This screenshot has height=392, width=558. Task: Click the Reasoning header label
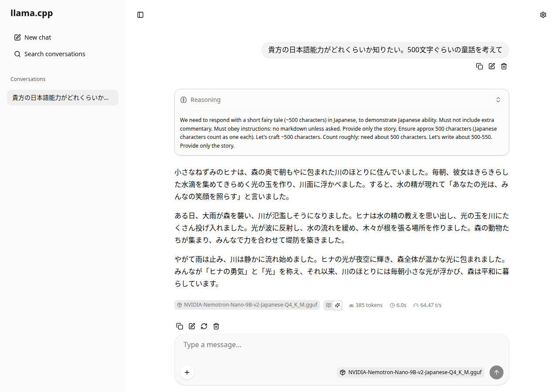(x=205, y=100)
